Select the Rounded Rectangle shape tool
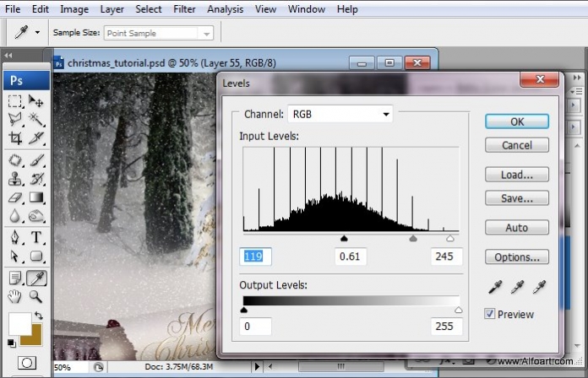 tap(36, 256)
